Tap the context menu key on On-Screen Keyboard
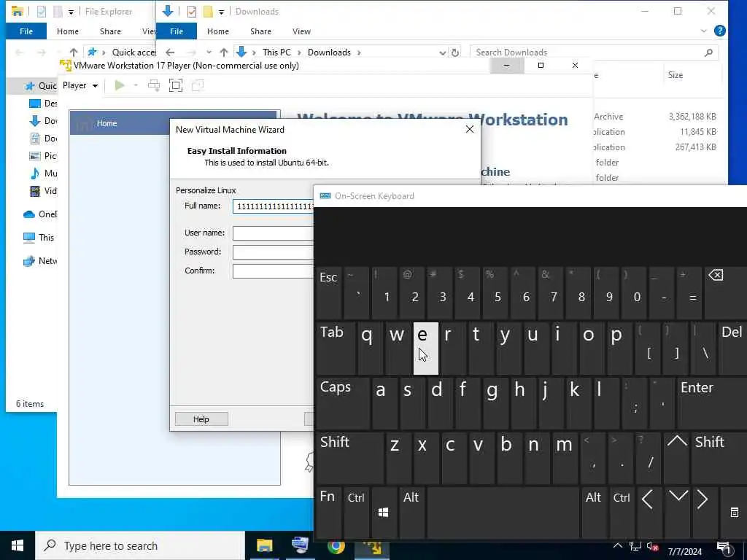 pyautogui.click(x=734, y=512)
